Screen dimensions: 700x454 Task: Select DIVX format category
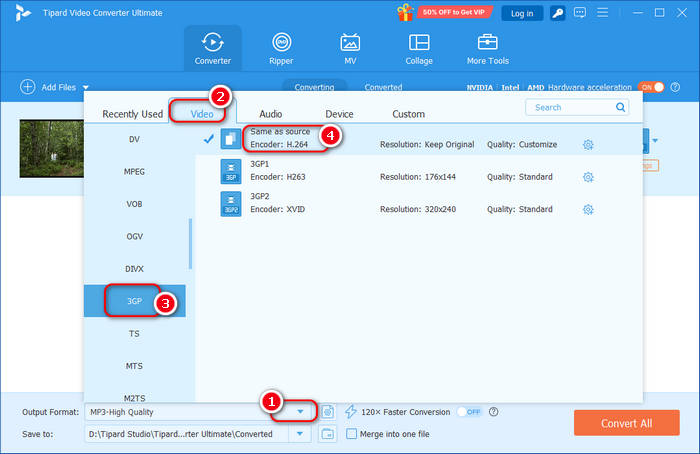pyautogui.click(x=134, y=269)
